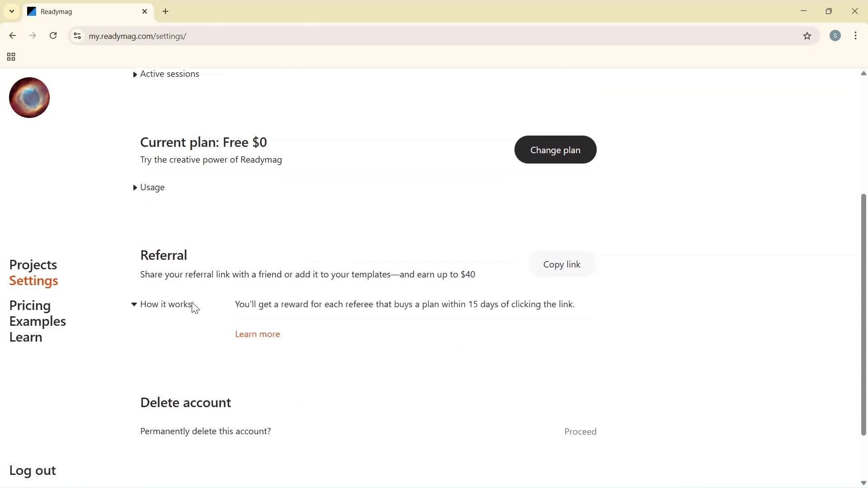Open the Chrome three-dot menu

tap(856, 36)
